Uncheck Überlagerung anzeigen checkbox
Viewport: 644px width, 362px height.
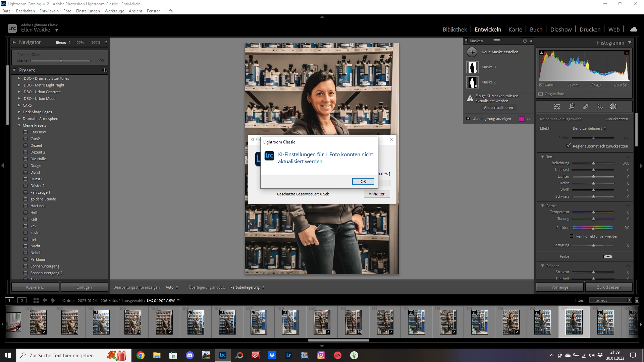469,118
